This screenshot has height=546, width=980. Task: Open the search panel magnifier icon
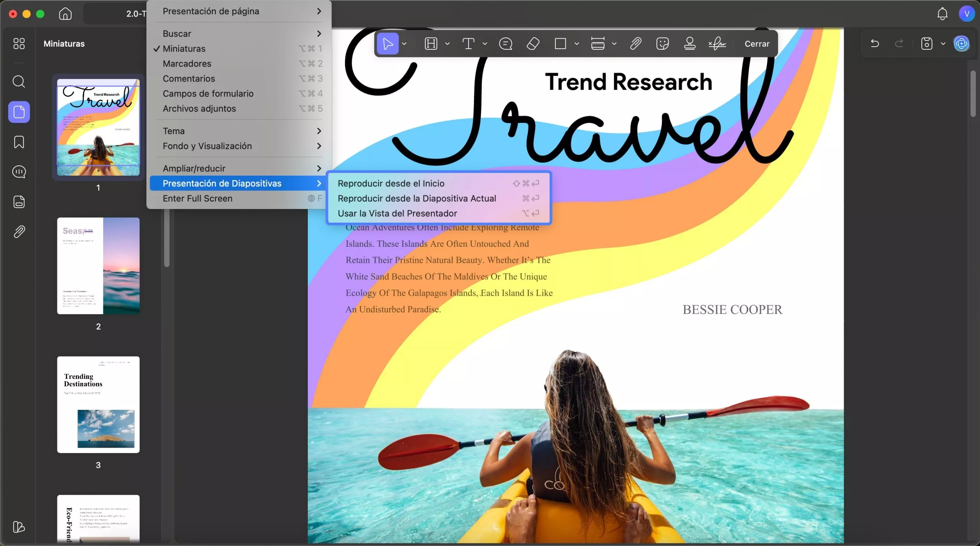coord(19,81)
